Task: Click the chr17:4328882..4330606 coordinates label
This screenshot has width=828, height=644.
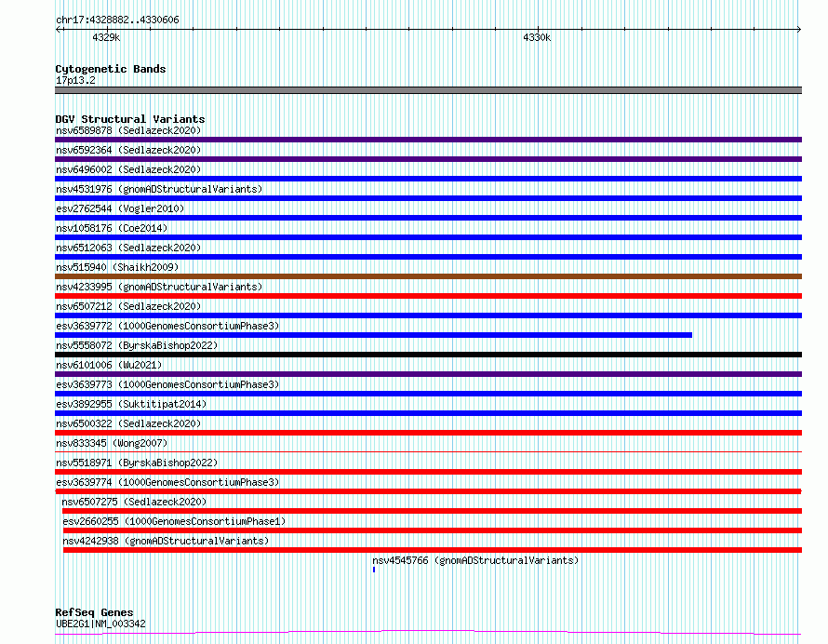Action: (117, 20)
